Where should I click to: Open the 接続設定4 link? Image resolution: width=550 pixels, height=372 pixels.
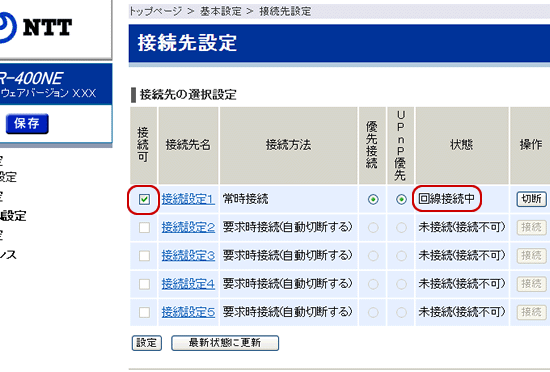188,284
